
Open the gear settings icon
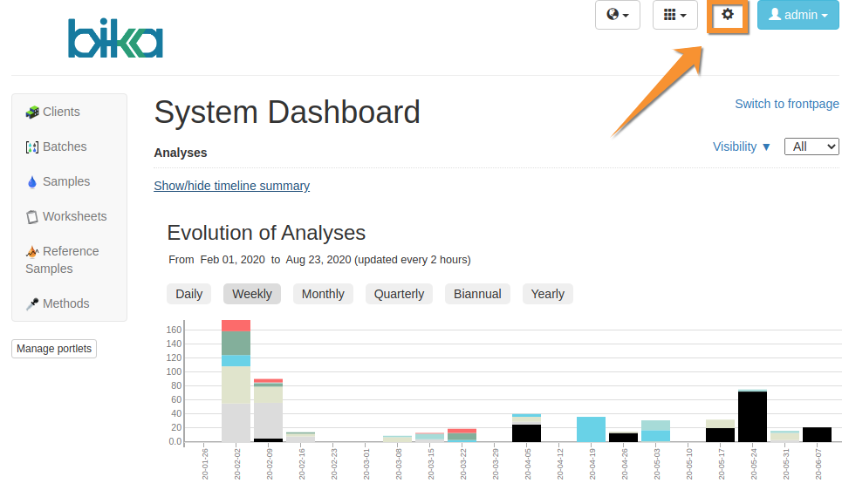[728, 15]
